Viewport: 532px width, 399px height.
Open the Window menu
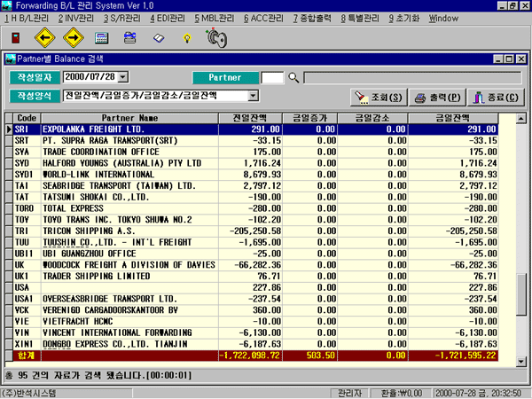(x=443, y=19)
